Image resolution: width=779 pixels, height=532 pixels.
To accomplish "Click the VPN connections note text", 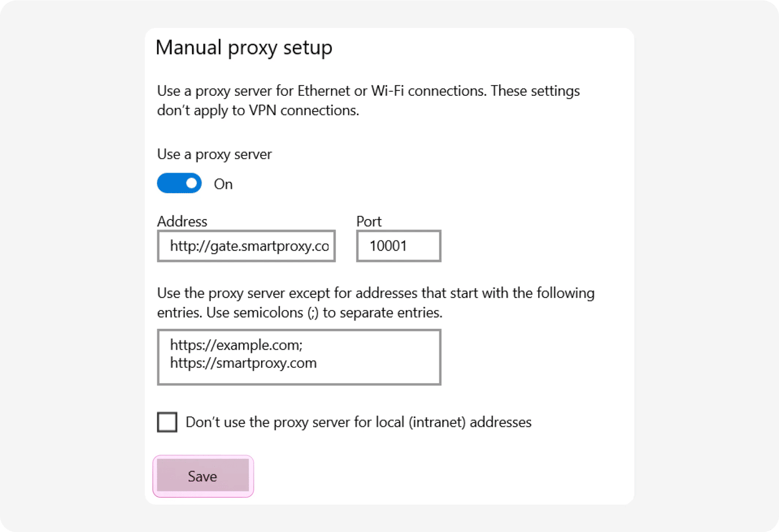I will pos(258,111).
